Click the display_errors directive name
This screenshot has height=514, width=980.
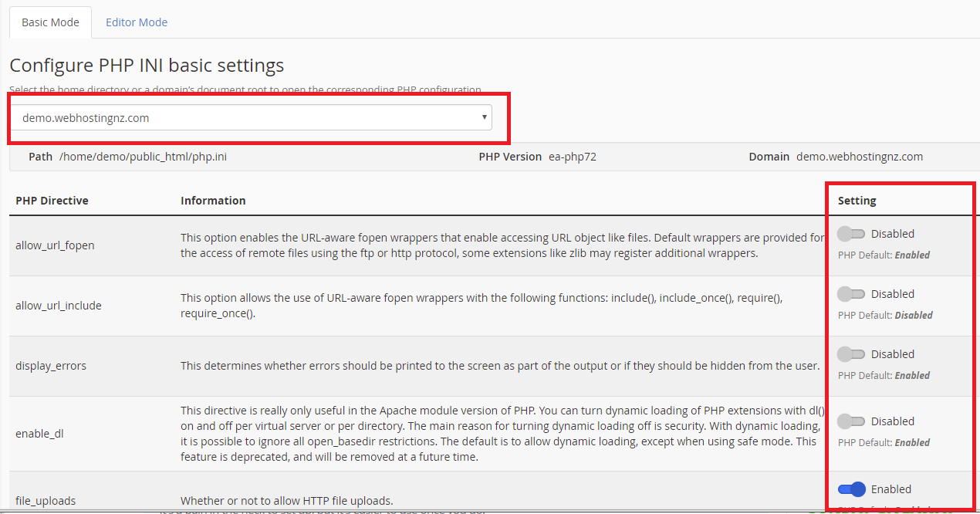(51, 366)
